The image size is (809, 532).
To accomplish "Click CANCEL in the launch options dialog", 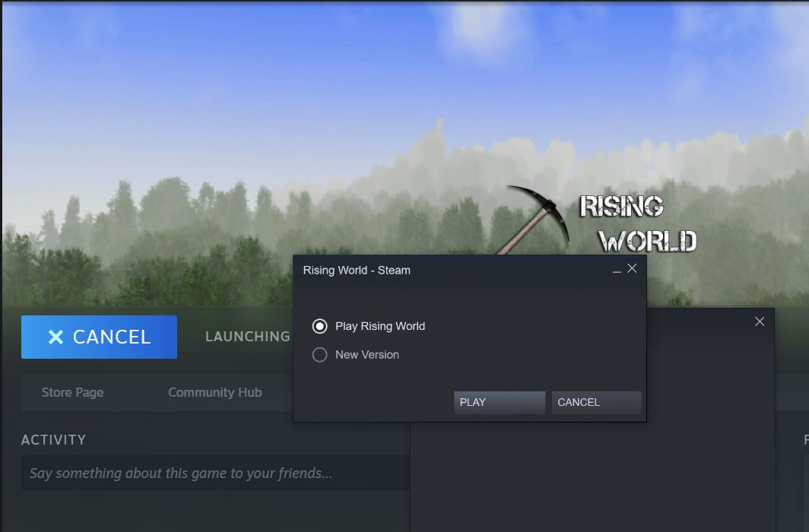I will click(x=596, y=402).
